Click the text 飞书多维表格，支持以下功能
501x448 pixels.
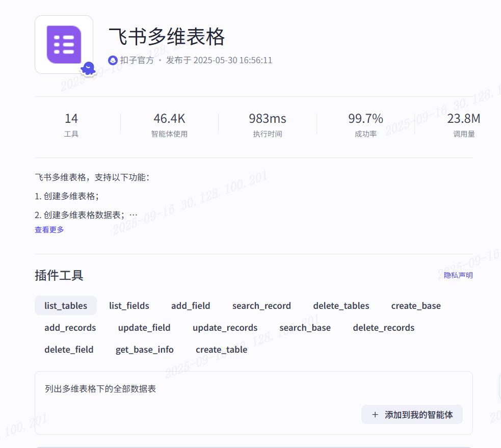coord(92,177)
